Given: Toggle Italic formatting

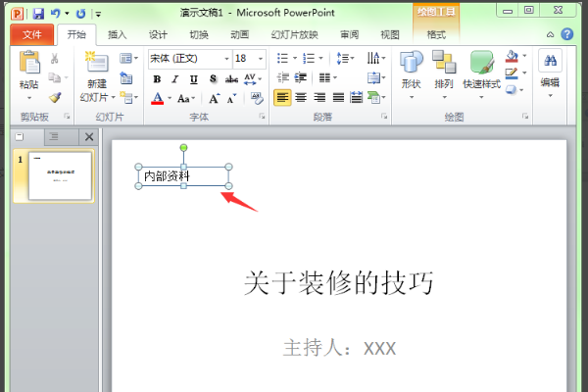Looking at the screenshot, I should pyautogui.click(x=175, y=79).
